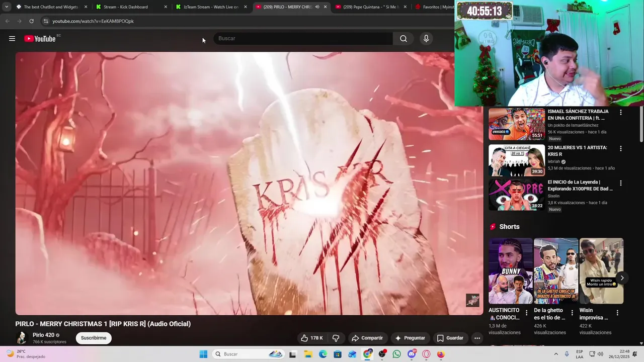Open options menu for 20 Mujeres vs 1 Artista

pos(621,149)
